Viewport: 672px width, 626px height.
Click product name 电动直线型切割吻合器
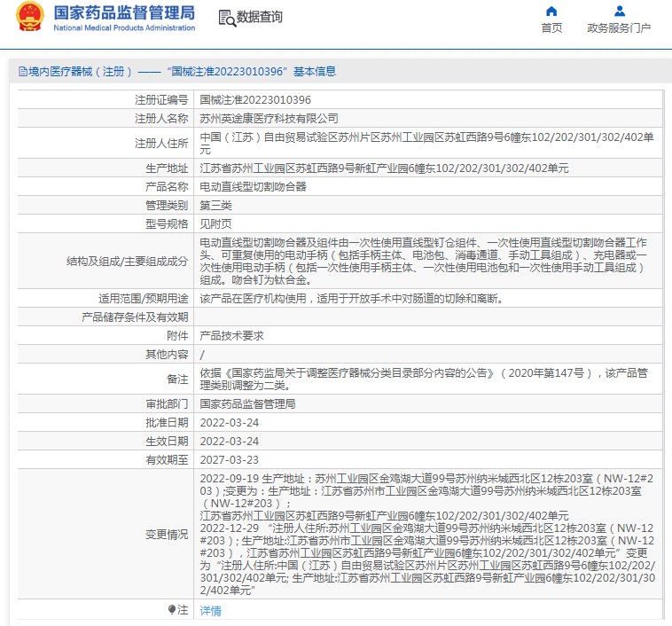point(254,187)
